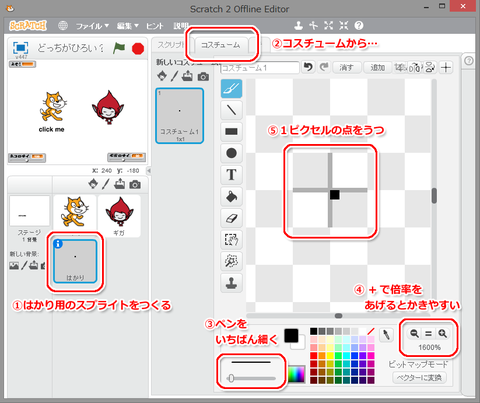Click the green flag to start
Image resolution: width=480 pixels, height=403 pixels.
coord(119,48)
